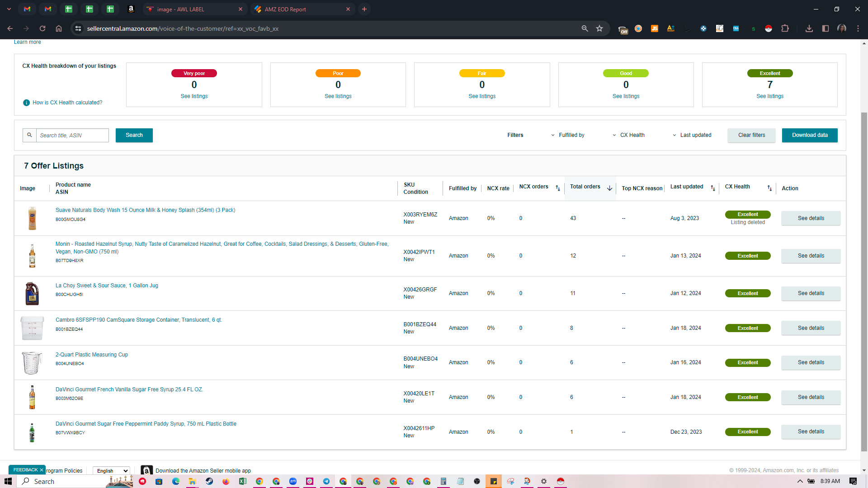
Task: Click the Learn more link
Action: click(27, 42)
